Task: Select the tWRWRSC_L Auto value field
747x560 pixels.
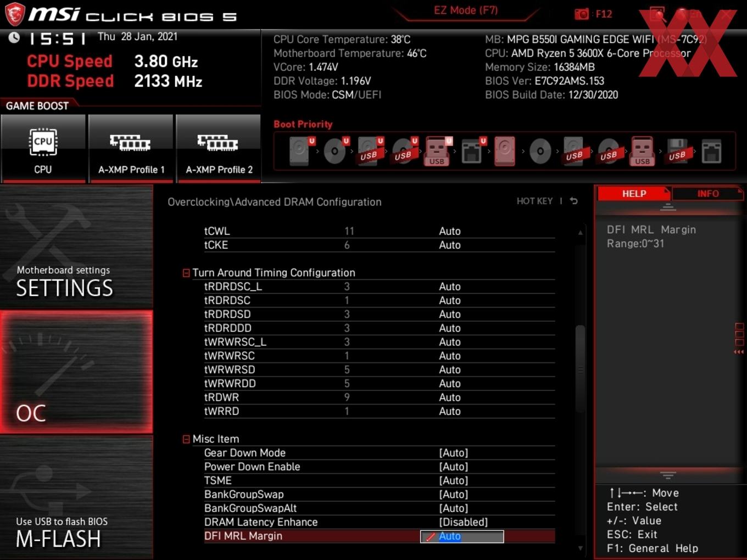Action: point(450,342)
